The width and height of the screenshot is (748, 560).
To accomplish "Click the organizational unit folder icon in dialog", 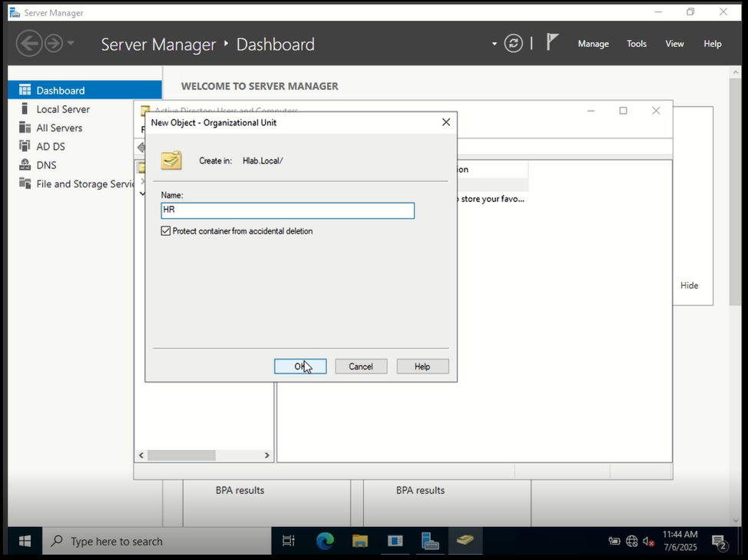I will pos(170,161).
